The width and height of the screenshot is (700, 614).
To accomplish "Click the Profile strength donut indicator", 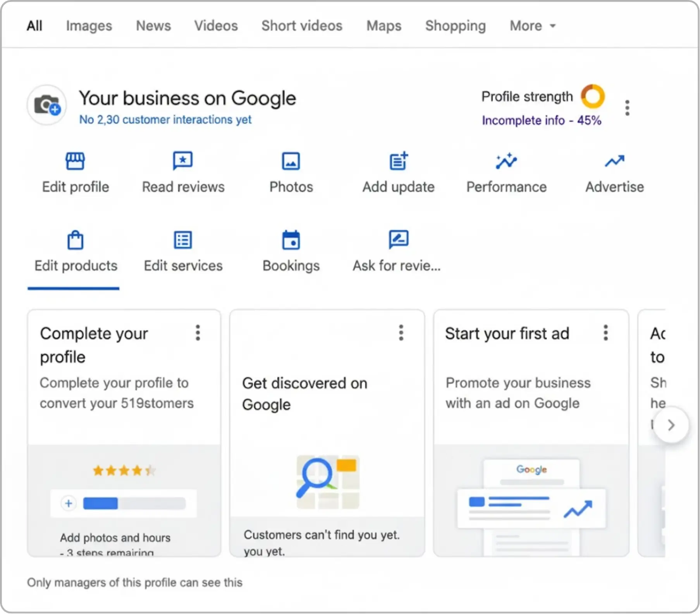I will click(592, 97).
